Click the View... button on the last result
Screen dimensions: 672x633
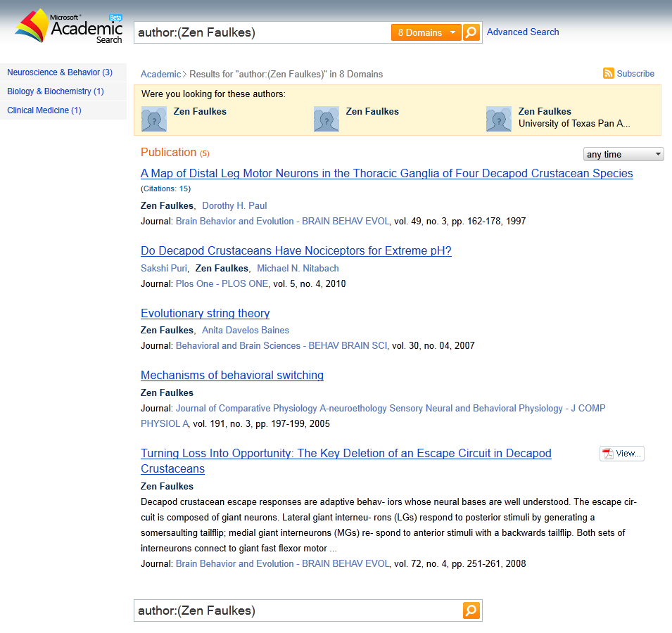click(621, 454)
